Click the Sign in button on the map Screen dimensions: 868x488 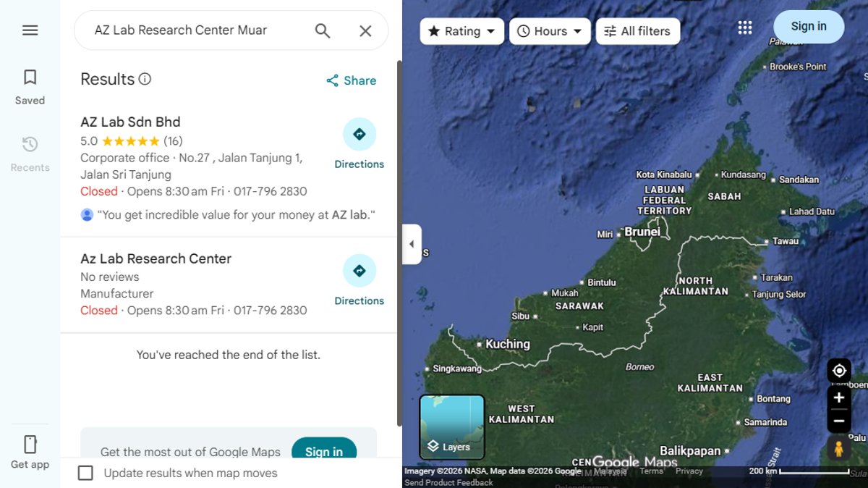pyautogui.click(x=809, y=27)
